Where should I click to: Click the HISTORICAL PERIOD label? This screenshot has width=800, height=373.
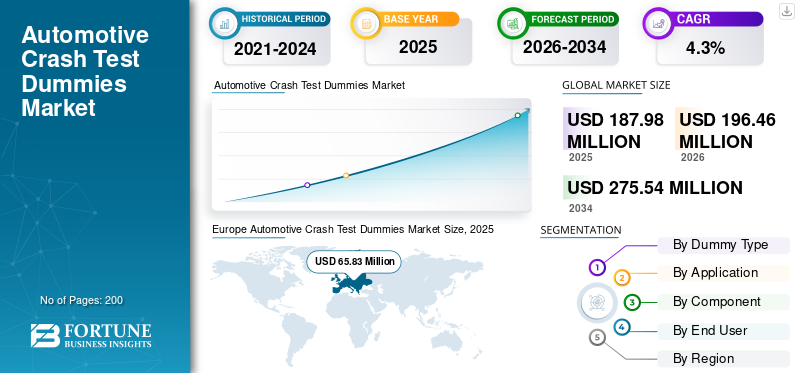(284, 19)
